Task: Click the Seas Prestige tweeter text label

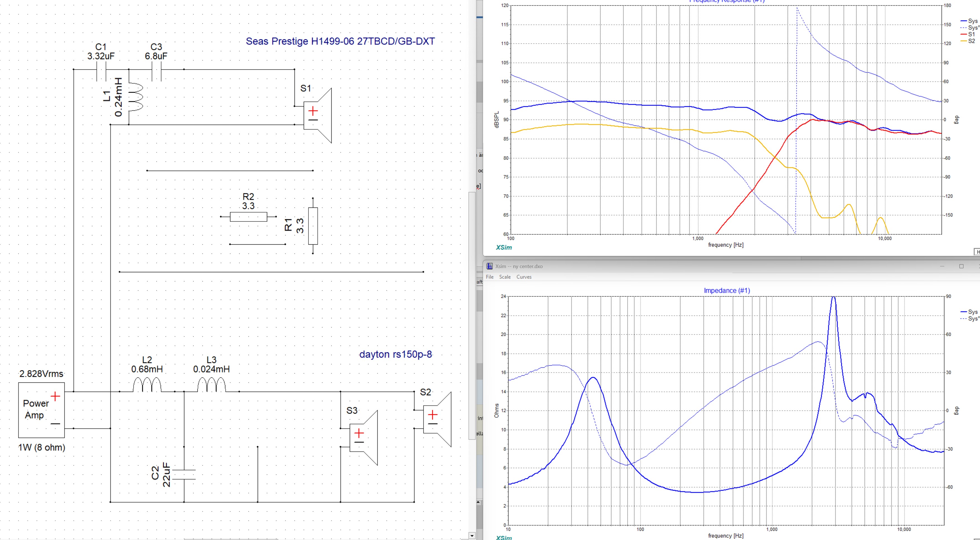Action: [340, 42]
